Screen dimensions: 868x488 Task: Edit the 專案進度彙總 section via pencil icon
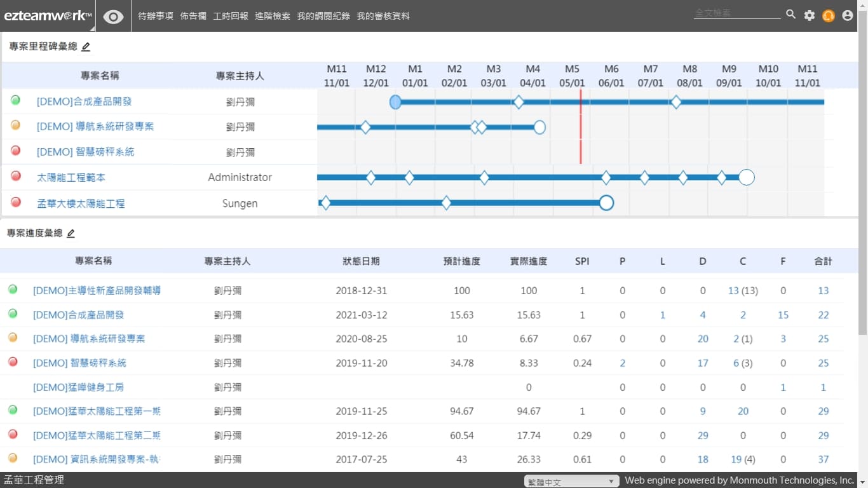coord(71,233)
